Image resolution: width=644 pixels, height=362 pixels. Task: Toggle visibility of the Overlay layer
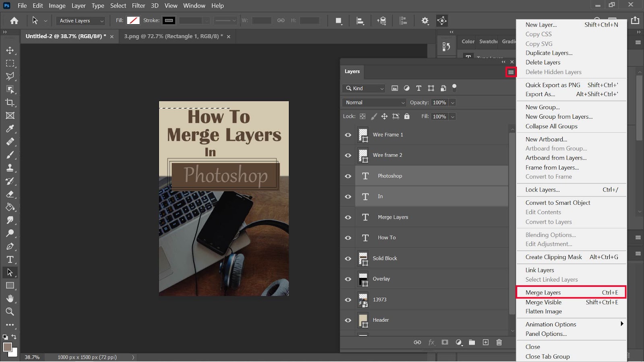tap(348, 279)
